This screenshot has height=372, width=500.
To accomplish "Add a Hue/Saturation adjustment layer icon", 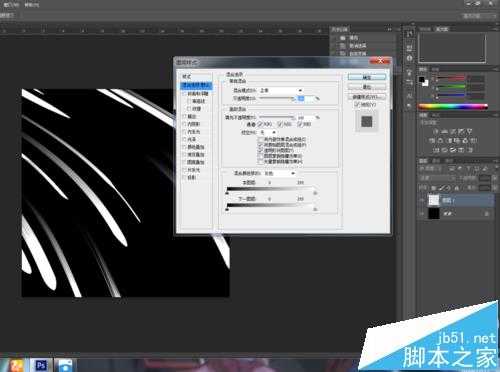I will [432, 141].
